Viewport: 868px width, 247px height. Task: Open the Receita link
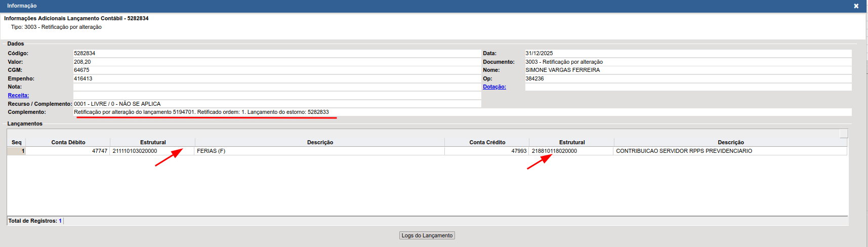tap(18, 95)
